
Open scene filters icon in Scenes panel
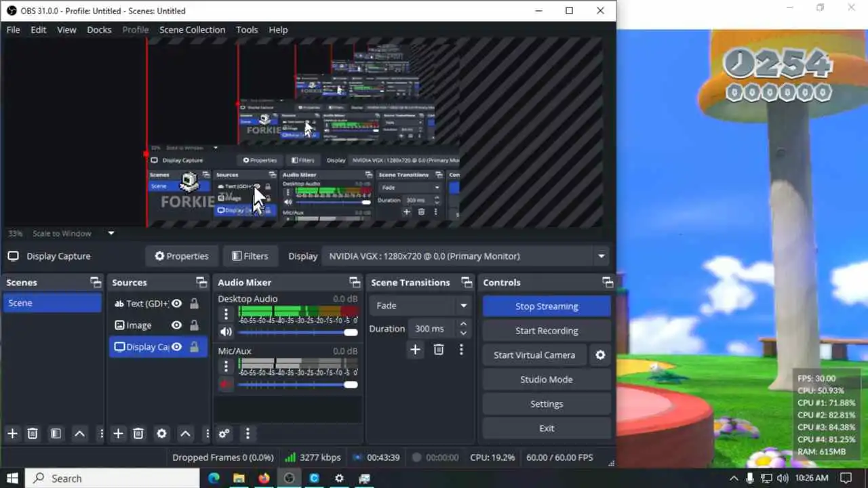(56, 434)
